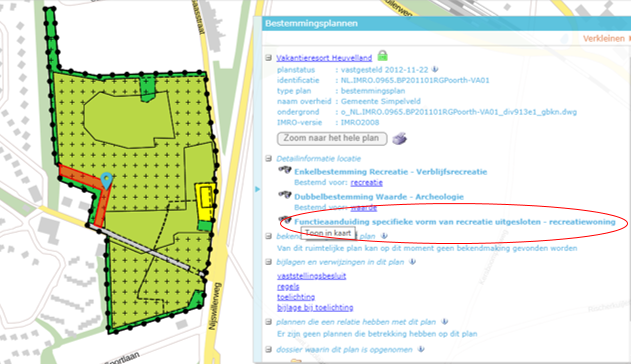Click the Bestemmingsplannen panel title bar

point(446,23)
